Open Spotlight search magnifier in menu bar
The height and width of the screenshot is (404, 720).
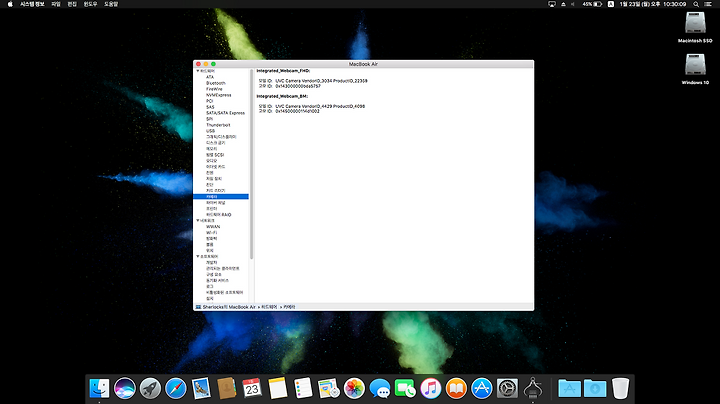[x=696, y=4]
